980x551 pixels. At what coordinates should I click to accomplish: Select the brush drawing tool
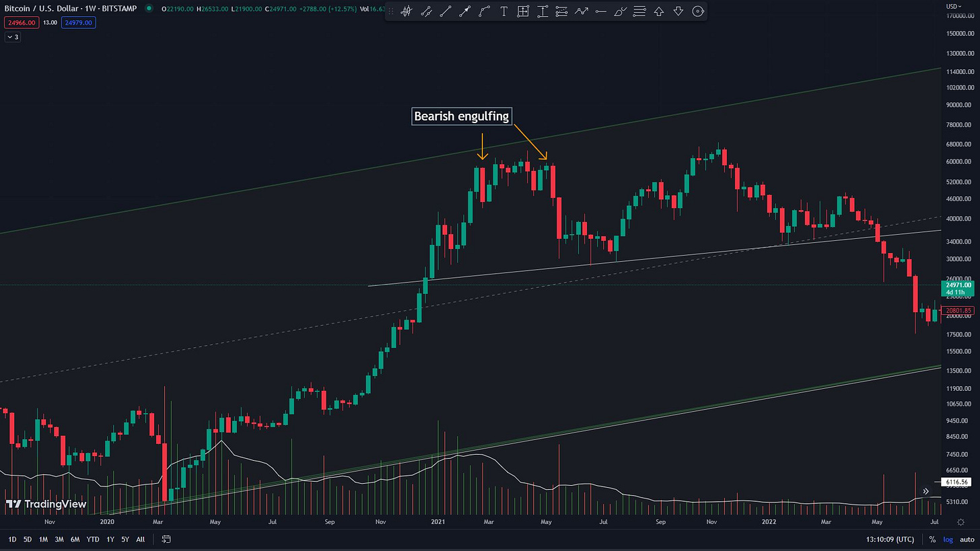tap(621, 11)
